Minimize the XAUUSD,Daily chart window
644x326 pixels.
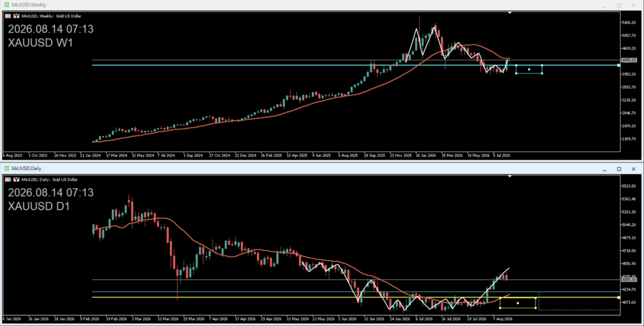(604, 170)
